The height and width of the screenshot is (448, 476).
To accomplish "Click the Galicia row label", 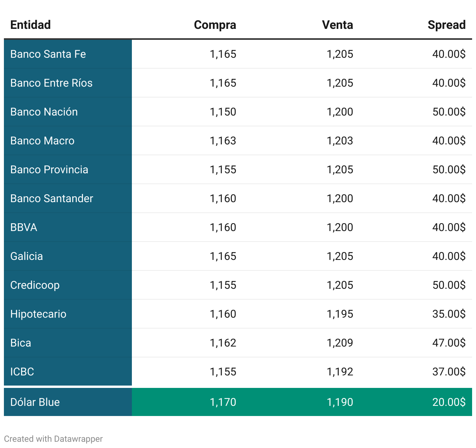I will coord(27,256).
